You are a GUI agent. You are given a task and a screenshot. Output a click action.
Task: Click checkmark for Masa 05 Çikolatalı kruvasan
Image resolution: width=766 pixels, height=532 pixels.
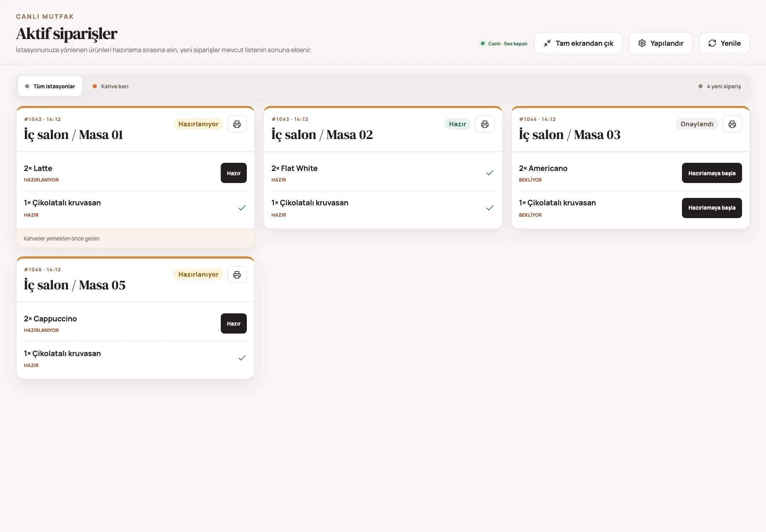coord(242,358)
